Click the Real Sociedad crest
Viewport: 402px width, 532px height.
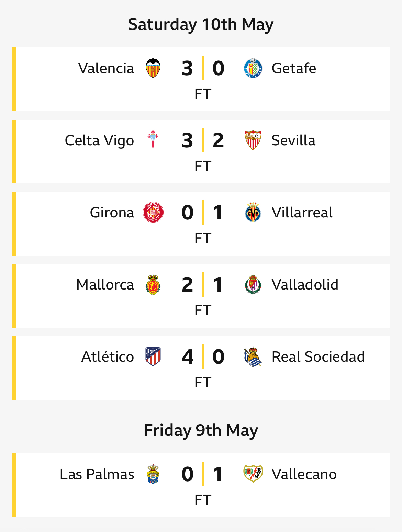[x=253, y=356]
